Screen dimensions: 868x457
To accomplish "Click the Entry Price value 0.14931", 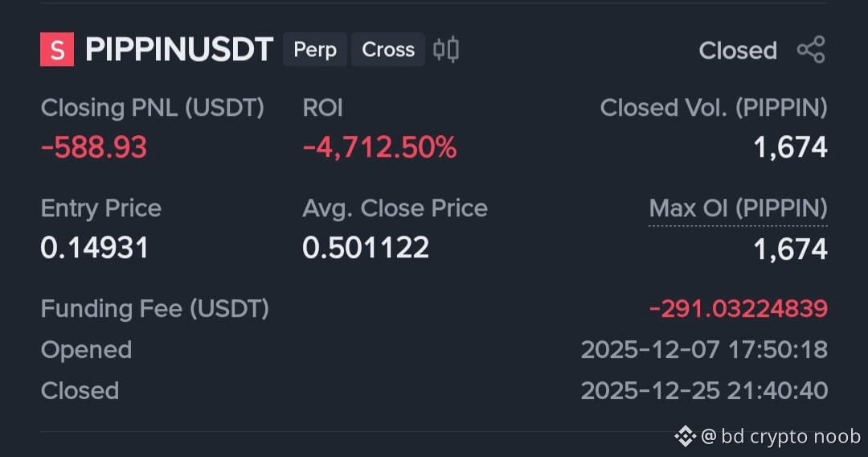I will (95, 248).
